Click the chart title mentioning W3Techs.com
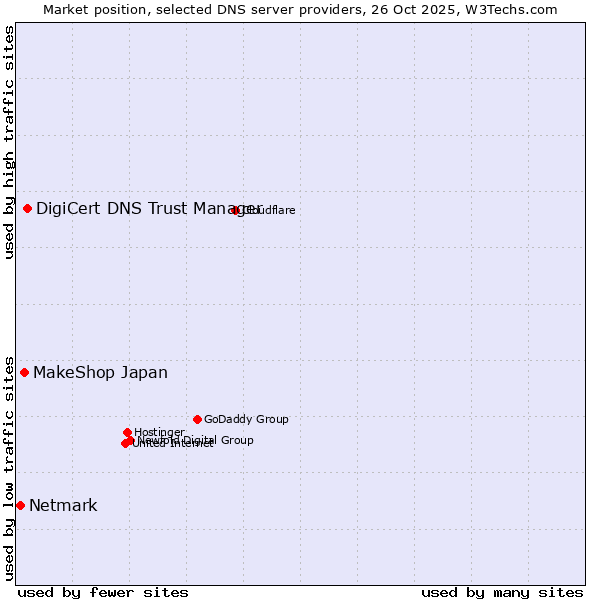This screenshot has width=600, height=600. pos(300,9)
